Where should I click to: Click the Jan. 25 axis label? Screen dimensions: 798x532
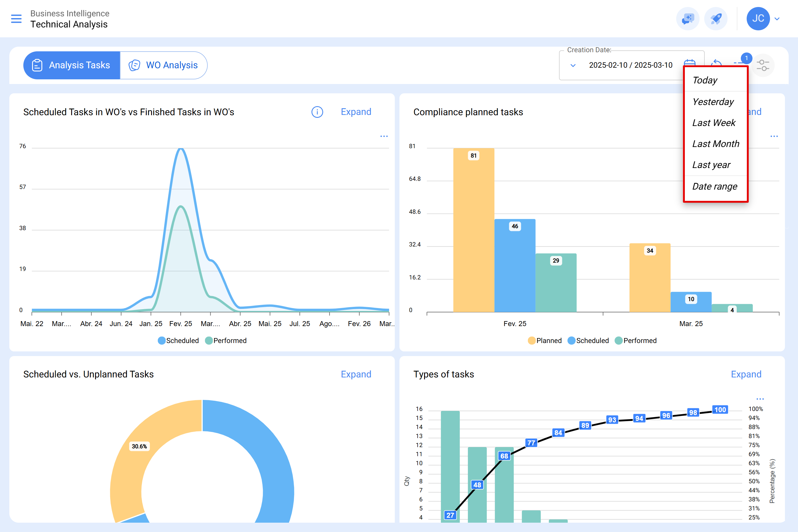click(150, 324)
